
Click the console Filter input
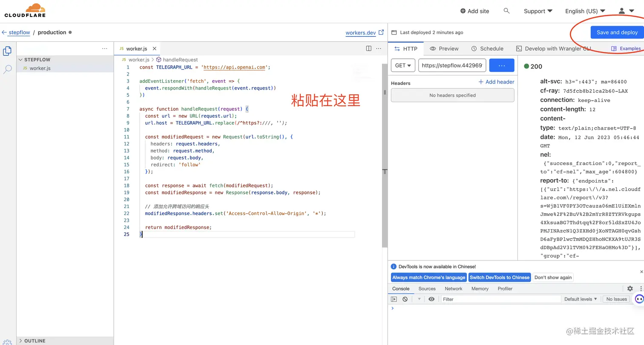coord(501,299)
